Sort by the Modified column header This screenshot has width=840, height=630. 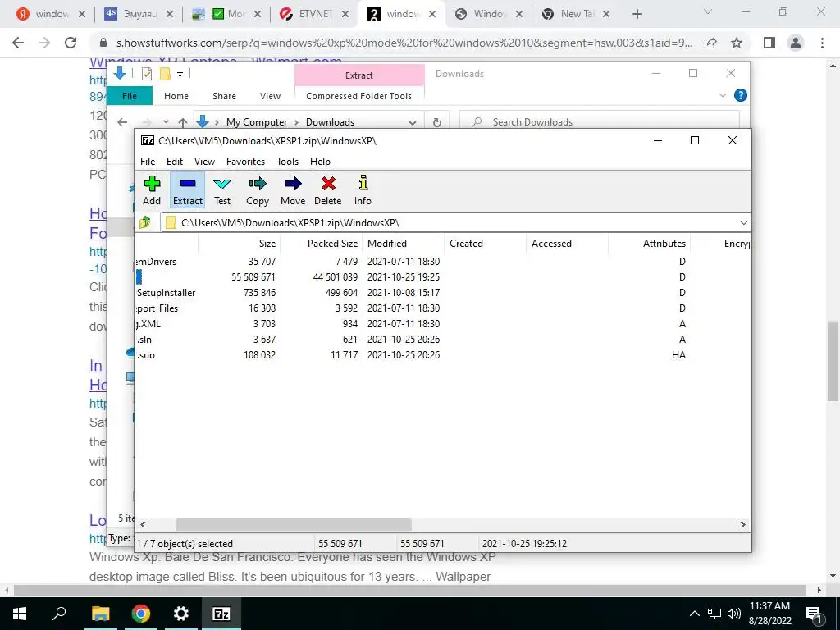pos(403,243)
